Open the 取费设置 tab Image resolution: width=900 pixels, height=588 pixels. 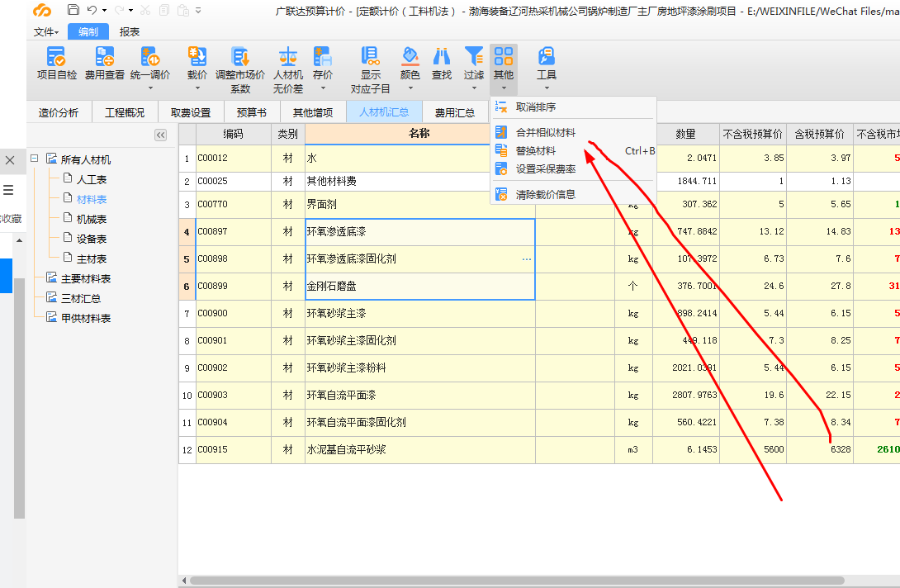point(191,112)
